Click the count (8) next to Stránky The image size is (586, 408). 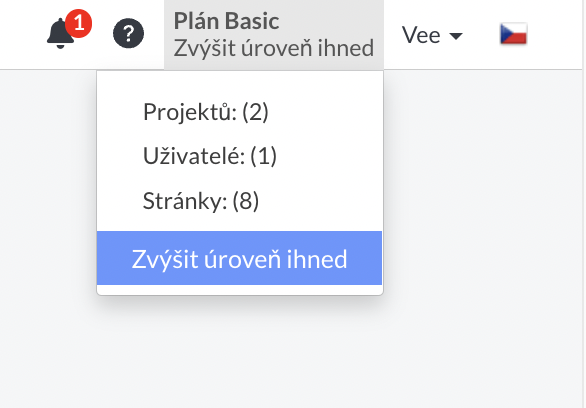(x=246, y=201)
